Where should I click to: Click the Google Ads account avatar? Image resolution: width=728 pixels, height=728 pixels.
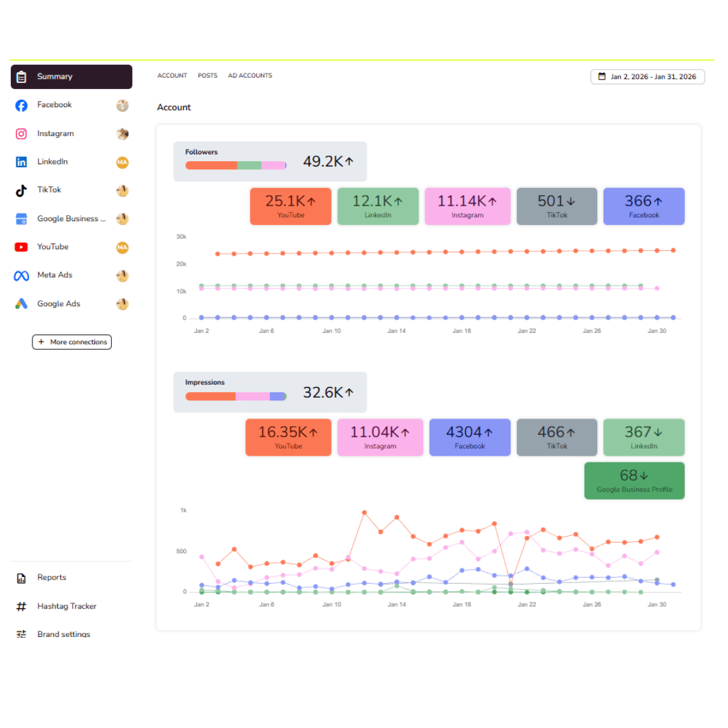(x=123, y=304)
